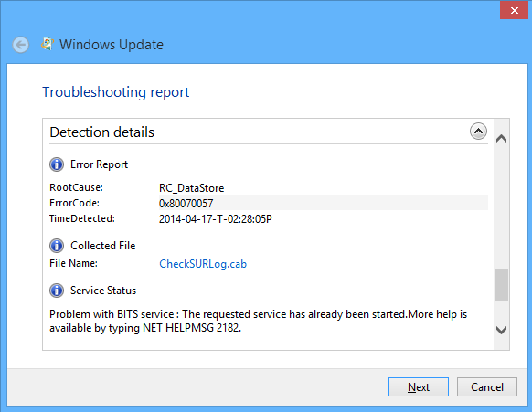Click the ErrorCode: label

pos(74,203)
